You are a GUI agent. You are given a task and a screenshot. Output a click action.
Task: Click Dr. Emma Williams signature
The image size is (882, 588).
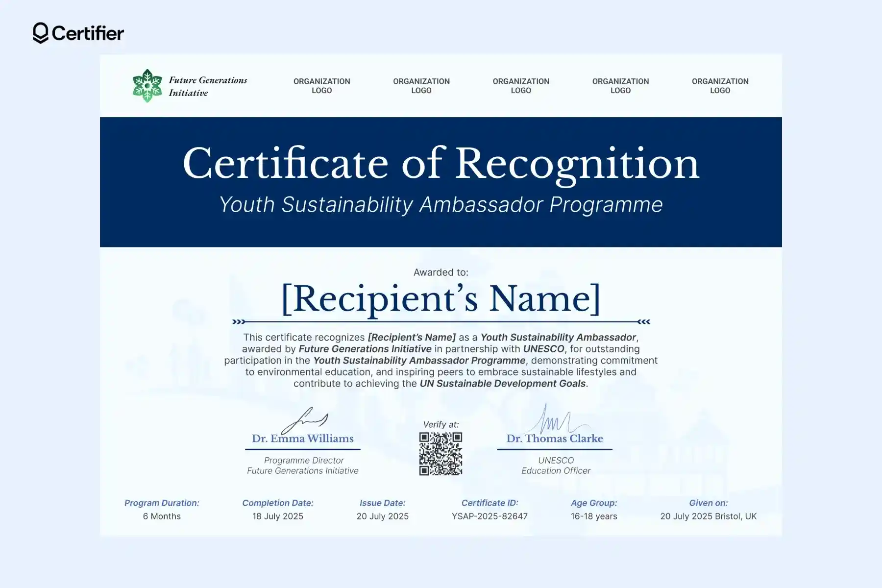pyautogui.click(x=303, y=420)
